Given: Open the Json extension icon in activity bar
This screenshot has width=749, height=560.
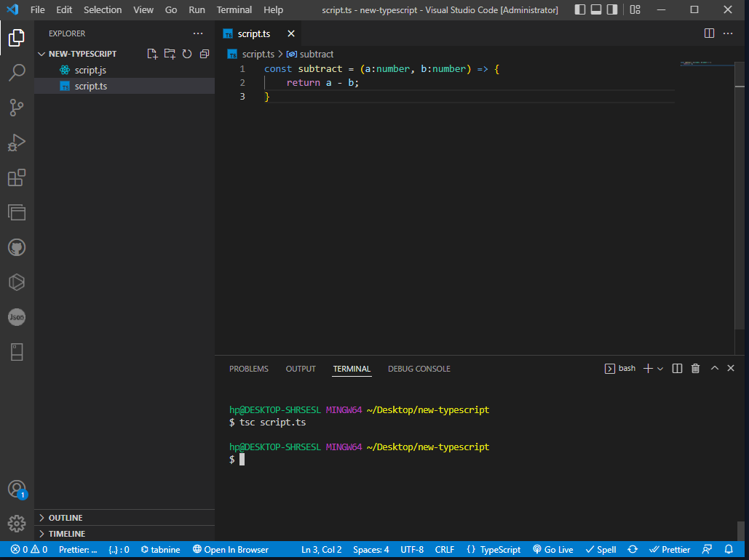Looking at the screenshot, I should [x=17, y=317].
